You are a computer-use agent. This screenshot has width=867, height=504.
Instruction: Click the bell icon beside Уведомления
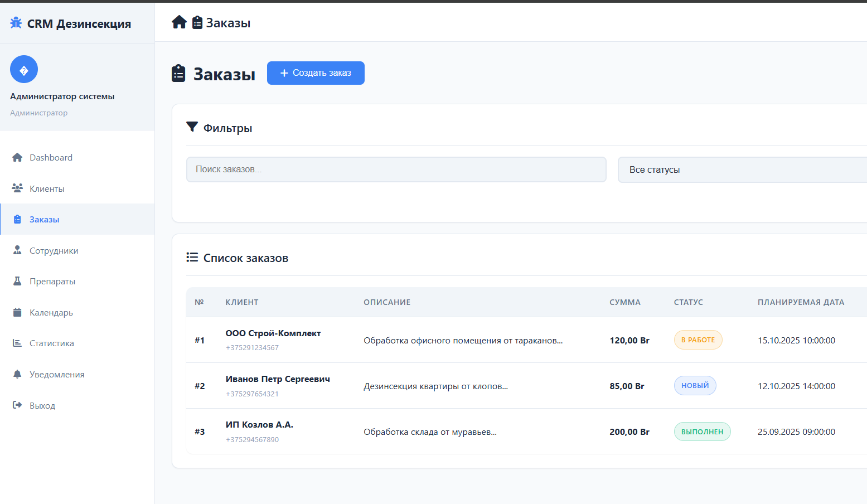pyautogui.click(x=17, y=375)
